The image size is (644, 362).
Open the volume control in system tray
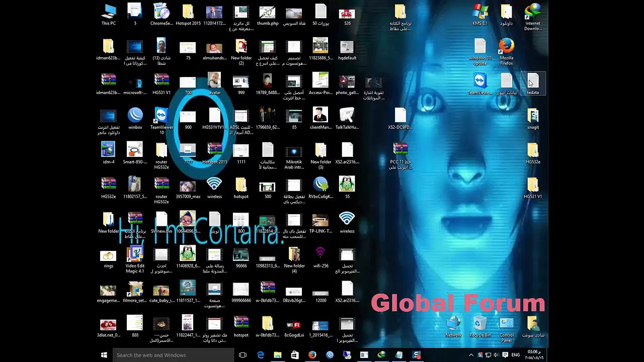click(x=496, y=355)
